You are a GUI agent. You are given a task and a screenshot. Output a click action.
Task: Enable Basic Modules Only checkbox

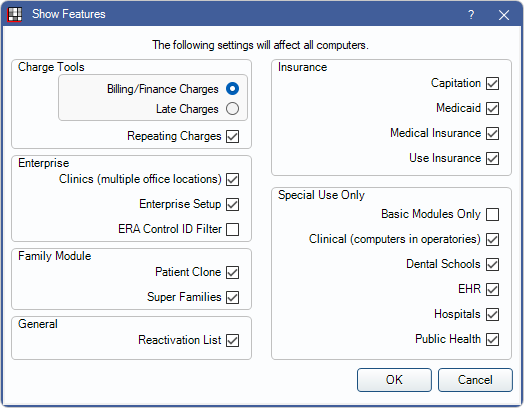point(493,215)
